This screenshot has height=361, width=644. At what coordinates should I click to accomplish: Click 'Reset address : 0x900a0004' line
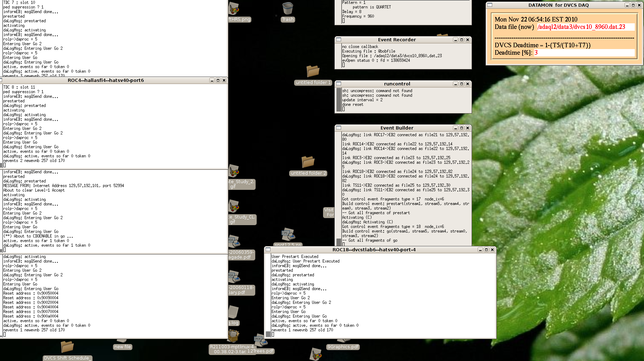click(31, 316)
